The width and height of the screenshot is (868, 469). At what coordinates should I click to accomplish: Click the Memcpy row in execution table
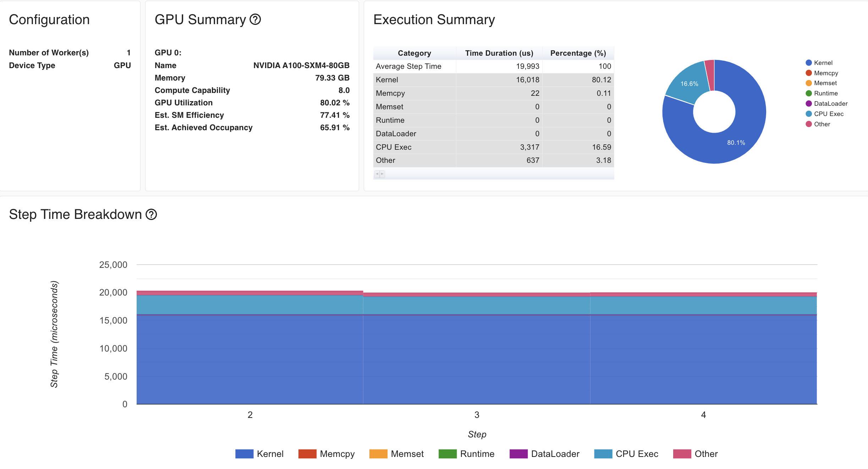coord(494,93)
